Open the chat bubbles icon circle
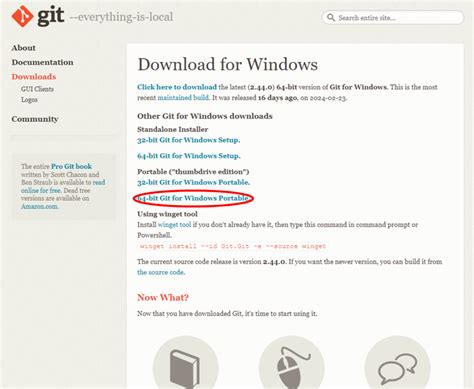This screenshot has width=474, height=389. click(x=397, y=363)
